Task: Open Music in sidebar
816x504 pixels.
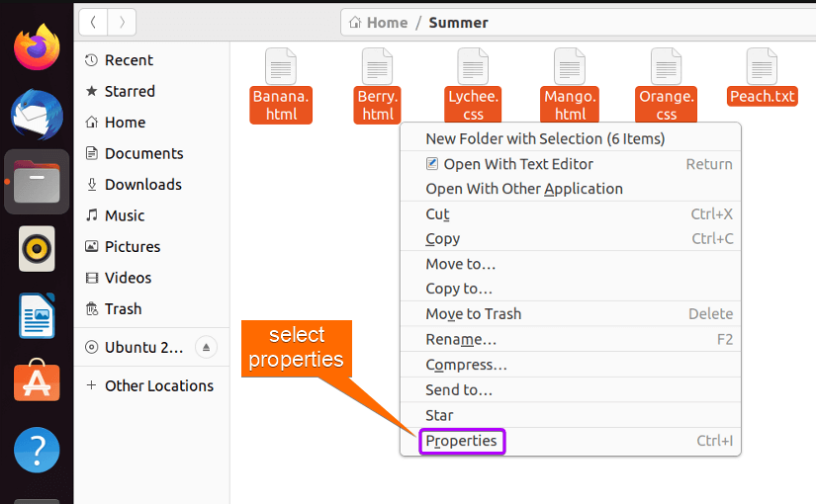Action: pyautogui.click(x=151, y=215)
